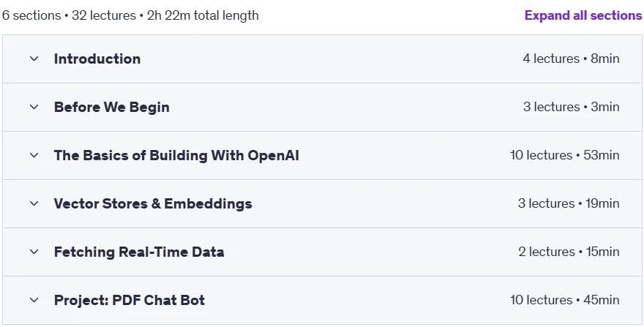
Task: Click the Fetching Real-Time Data title
Action: (139, 252)
